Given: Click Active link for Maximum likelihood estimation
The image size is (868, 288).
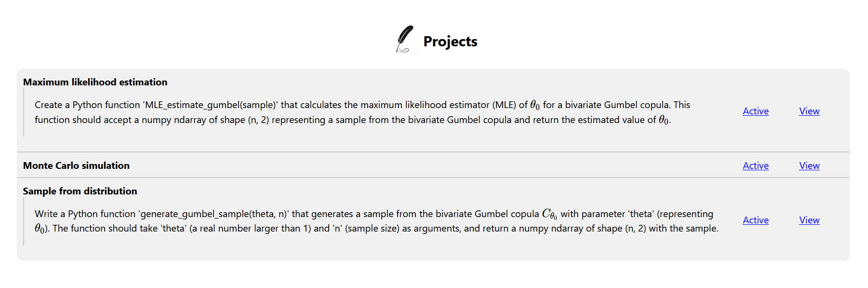Looking at the screenshot, I should (x=756, y=111).
